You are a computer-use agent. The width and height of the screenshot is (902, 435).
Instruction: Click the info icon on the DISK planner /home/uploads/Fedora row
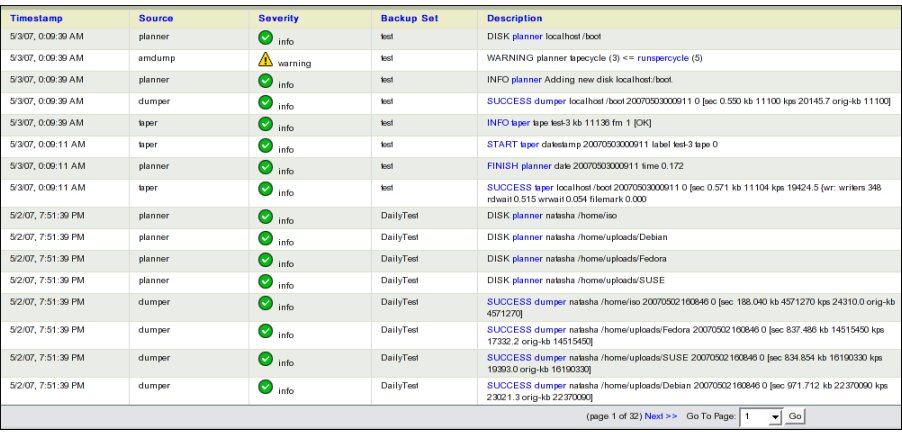(x=265, y=260)
